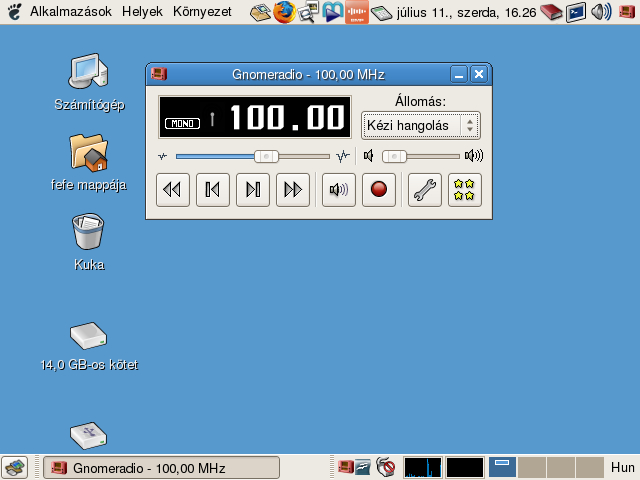The width and height of the screenshot is (640, 480).
Task: Step frequency up one increment
Action: [x=253, y=189]
